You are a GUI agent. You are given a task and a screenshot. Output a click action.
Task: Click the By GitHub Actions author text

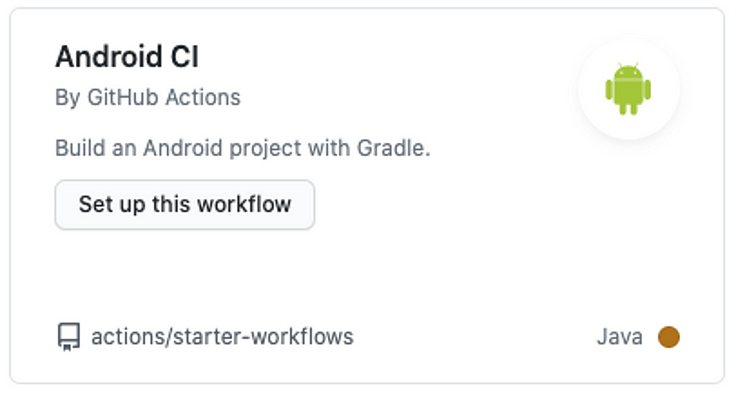[x=148, y=98]
